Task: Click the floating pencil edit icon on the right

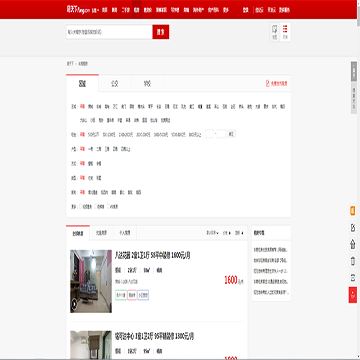Action: click(x=353, y=227)
